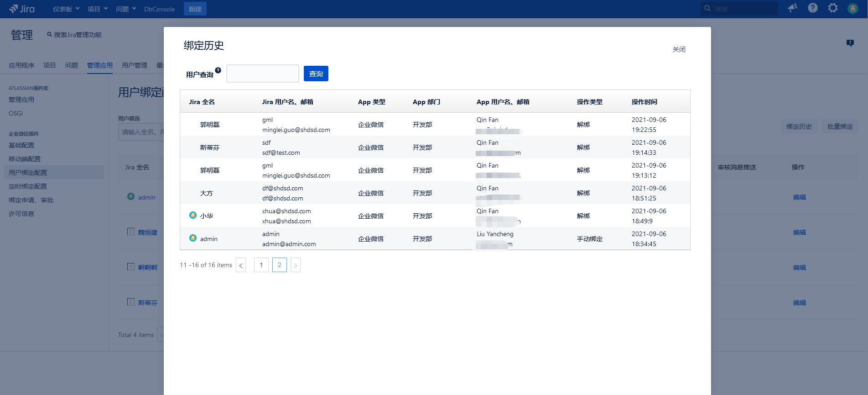Click the 新建 create button
The image size is (868, 395).
pyautogui.click(x=195, y=9)
